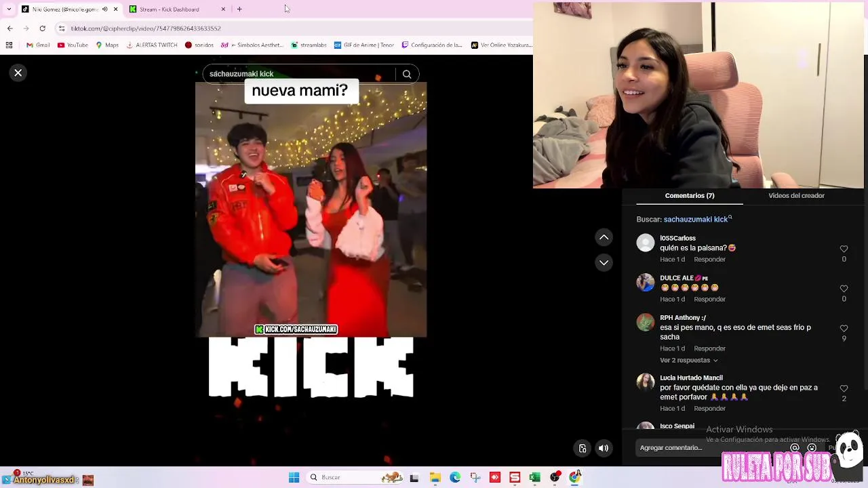Image resolution: width=868 pixels, height=488 pixels.
Task: Switch to the Videos del creador tab
Action: pos(796,196)
